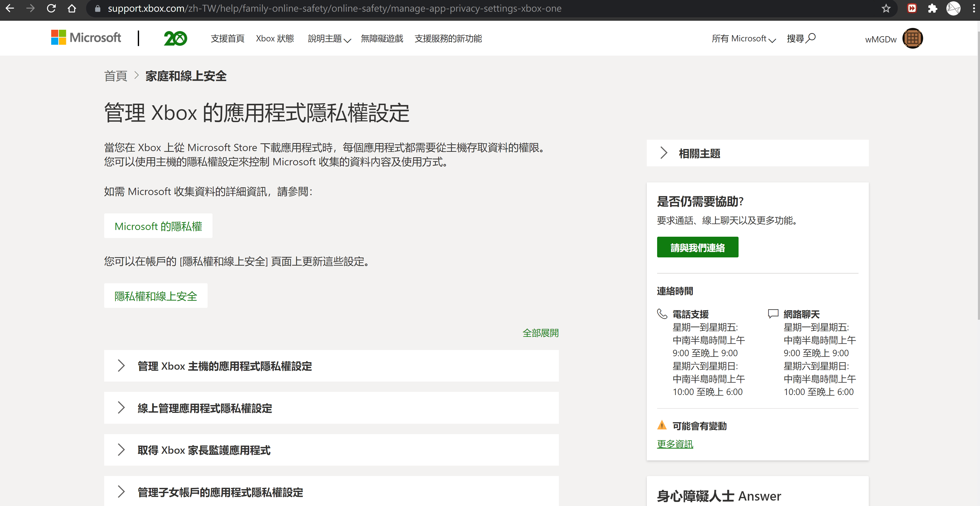Open the Chrome three-dot menu

[974, 8]
